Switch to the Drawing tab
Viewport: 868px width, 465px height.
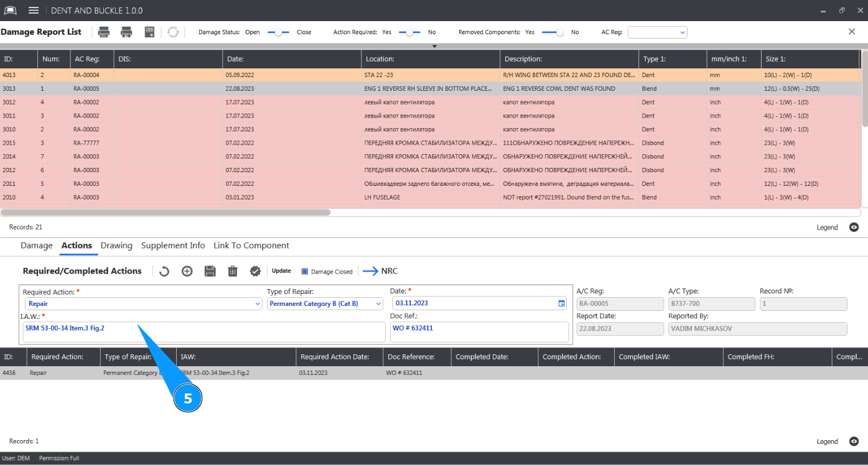point(116,246)
